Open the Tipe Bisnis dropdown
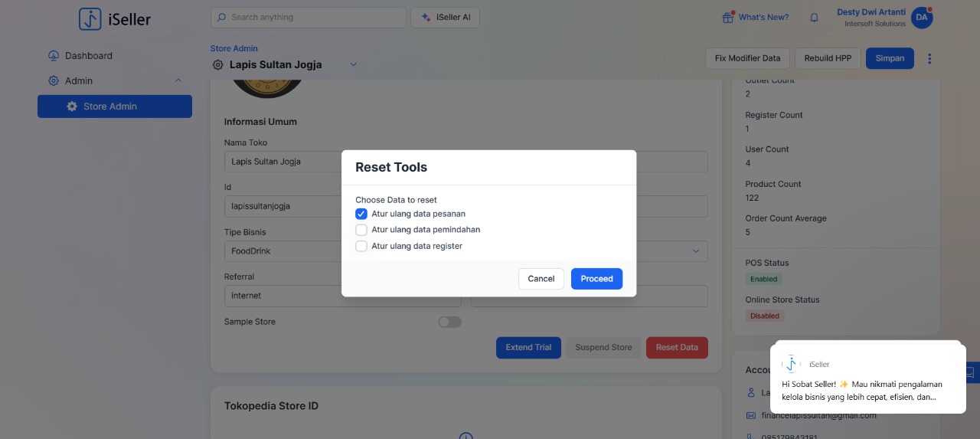This screenshot has height=439, width=980. [x=695, y=251]
